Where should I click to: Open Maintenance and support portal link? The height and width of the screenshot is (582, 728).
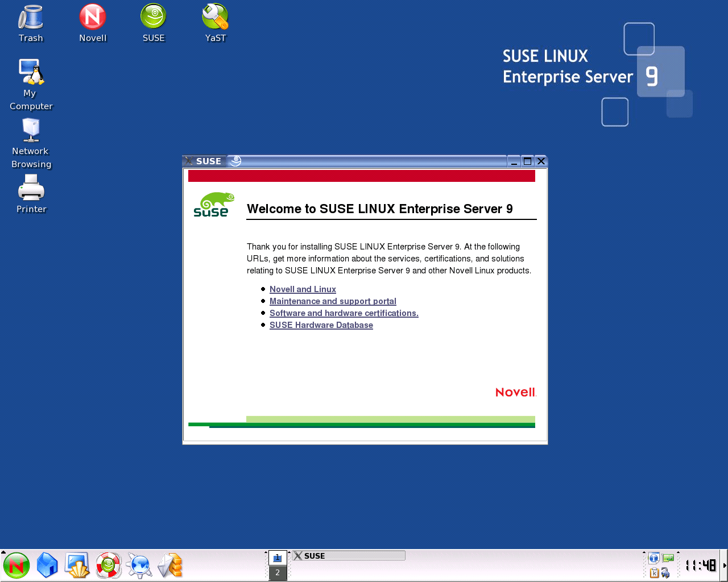[333, 301]
